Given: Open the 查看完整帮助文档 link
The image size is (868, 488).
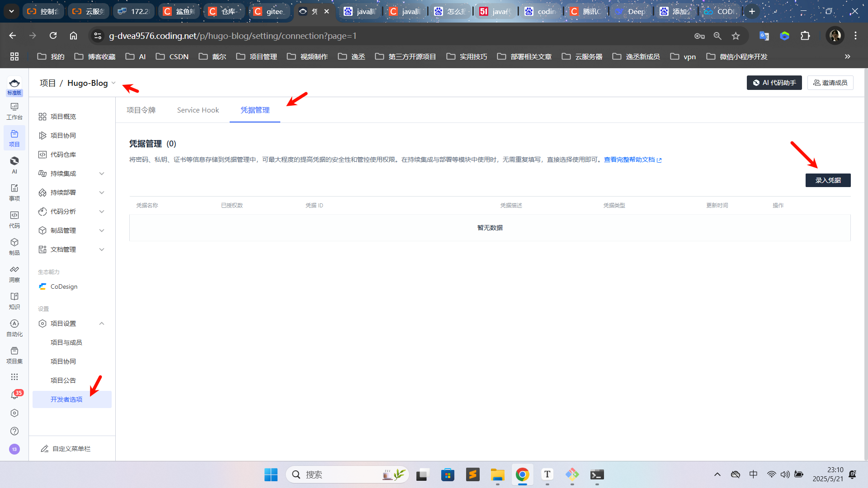Looking at the screenshot, I should point(629,160).
